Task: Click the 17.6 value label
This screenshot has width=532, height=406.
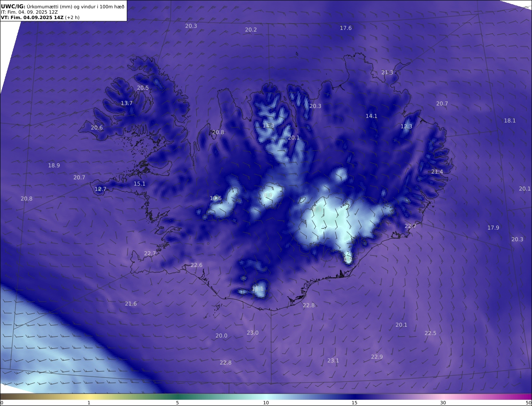Action: pos(345,28)
